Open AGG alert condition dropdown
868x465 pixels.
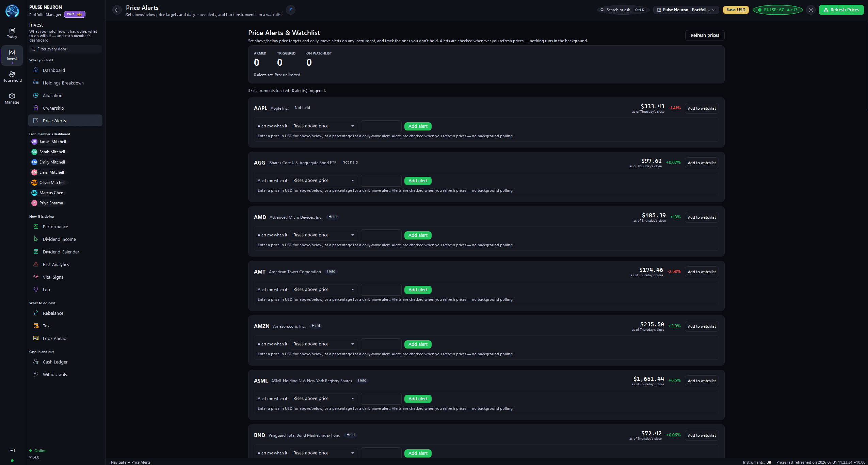tap(324, 181)
